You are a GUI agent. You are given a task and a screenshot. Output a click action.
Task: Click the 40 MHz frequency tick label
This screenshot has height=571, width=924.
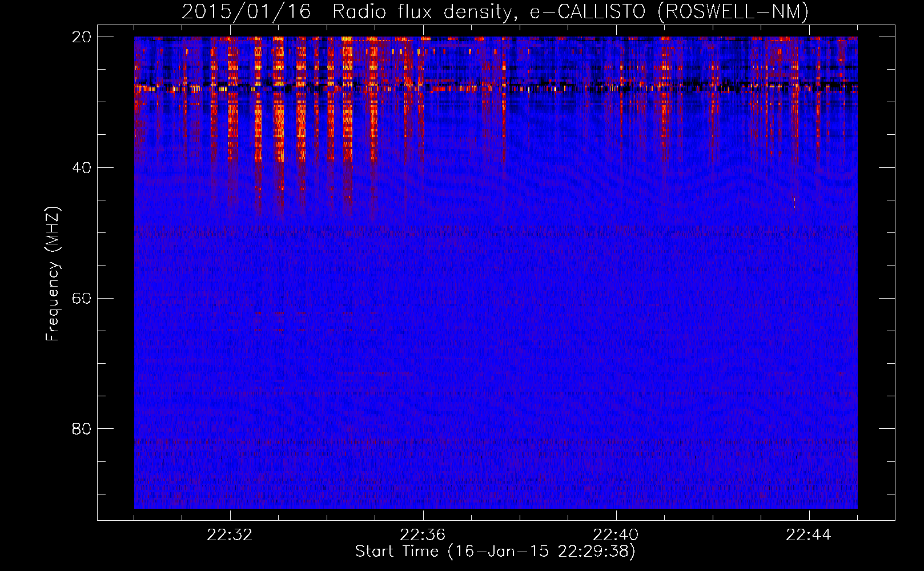(82, 168)
